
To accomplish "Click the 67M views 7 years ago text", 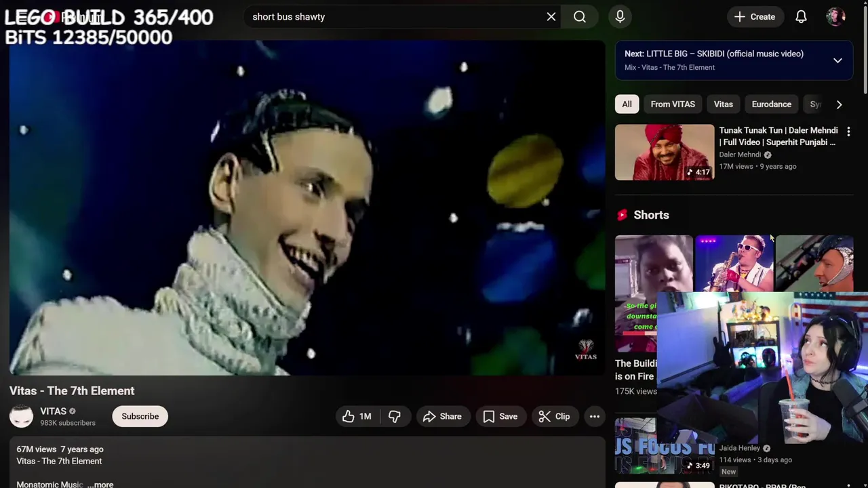I will click(x=60, y=449).
